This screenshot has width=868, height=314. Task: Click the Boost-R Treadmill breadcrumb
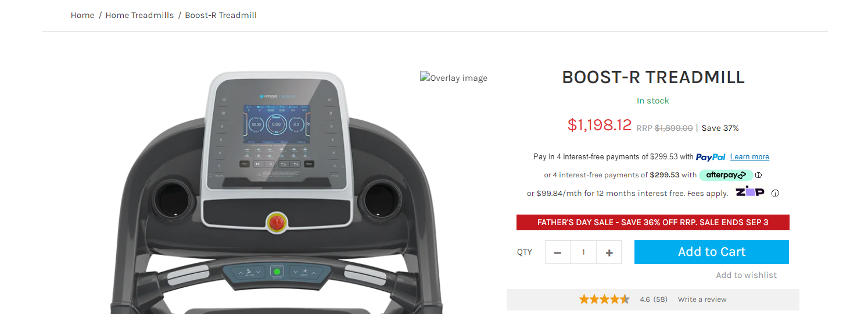(x=221, y=15)
